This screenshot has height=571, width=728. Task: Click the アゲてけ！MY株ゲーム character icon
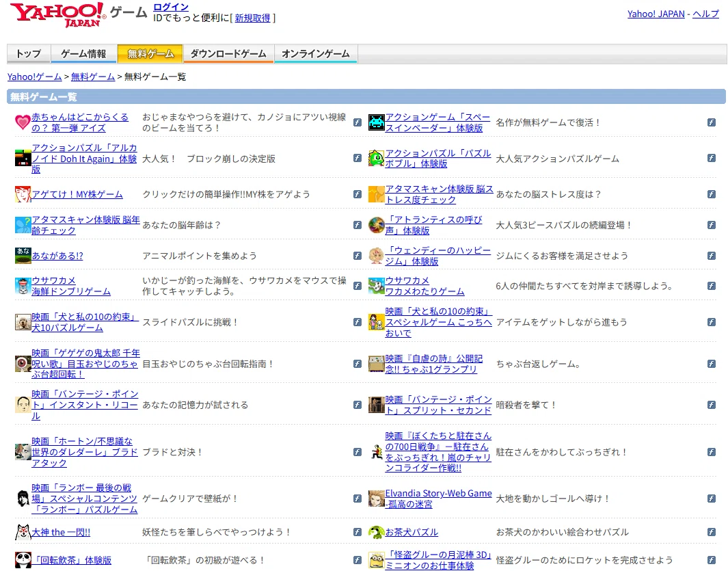pos(23,194)
